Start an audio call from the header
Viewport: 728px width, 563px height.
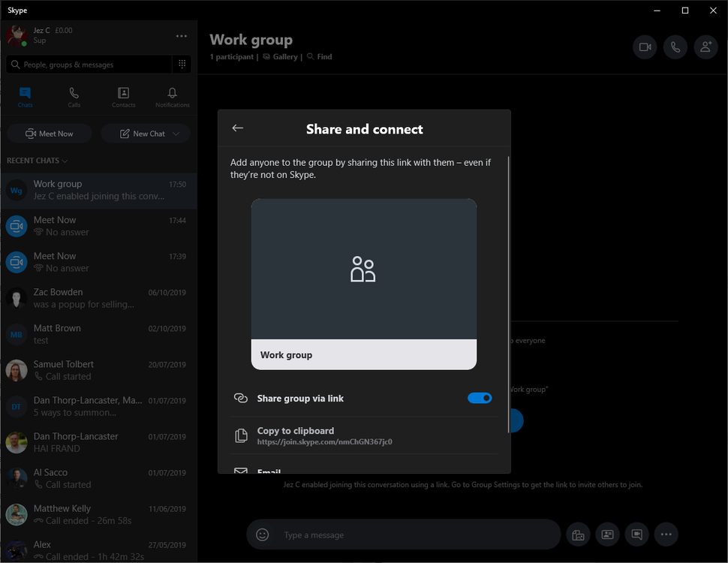point(675,47)
